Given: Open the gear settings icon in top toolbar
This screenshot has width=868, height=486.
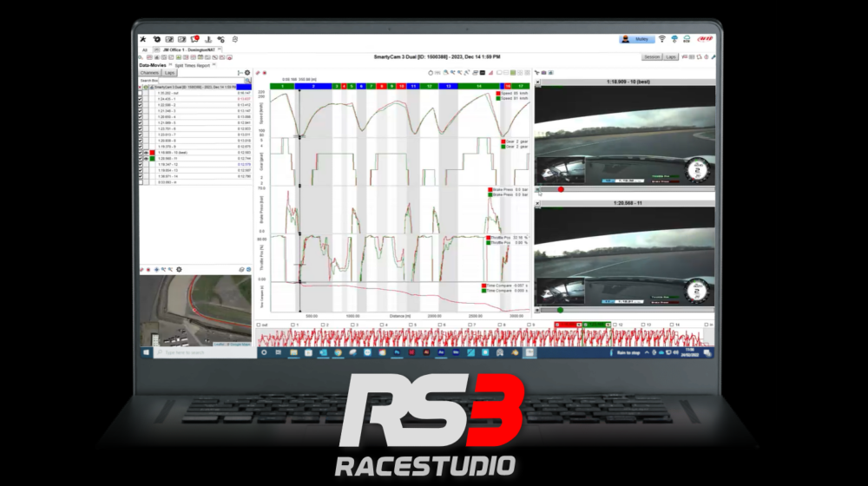Looking at the screenshot, I should tap(156, 39).
